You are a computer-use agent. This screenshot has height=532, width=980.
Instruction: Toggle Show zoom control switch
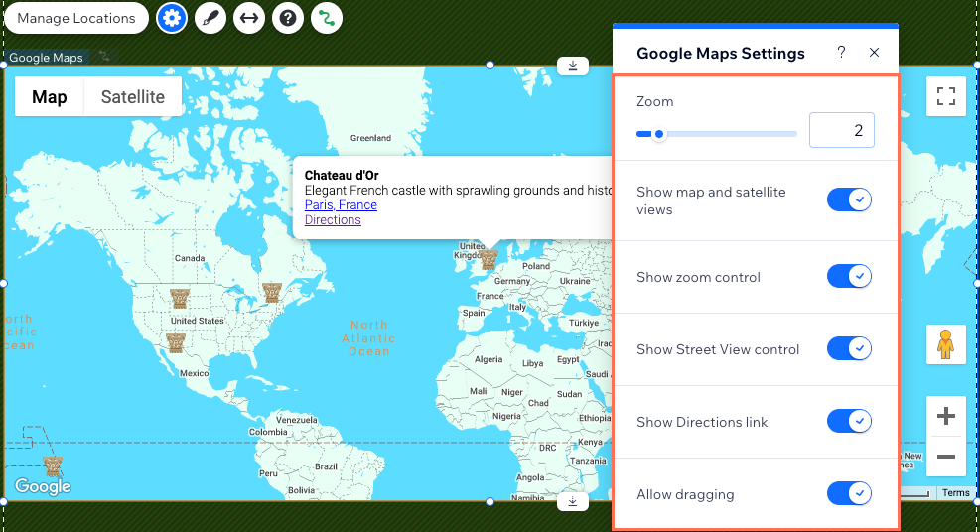coord(849,276)
